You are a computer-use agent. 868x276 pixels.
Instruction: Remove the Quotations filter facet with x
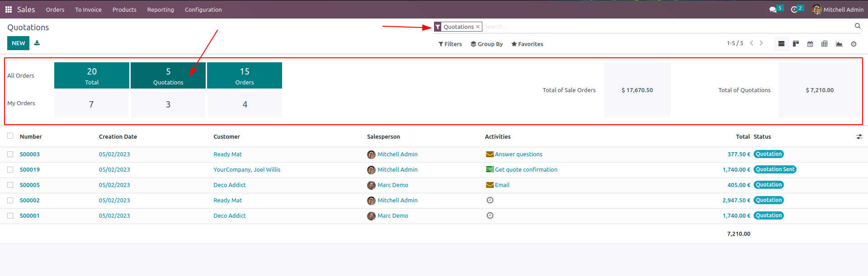click(478, 27)
